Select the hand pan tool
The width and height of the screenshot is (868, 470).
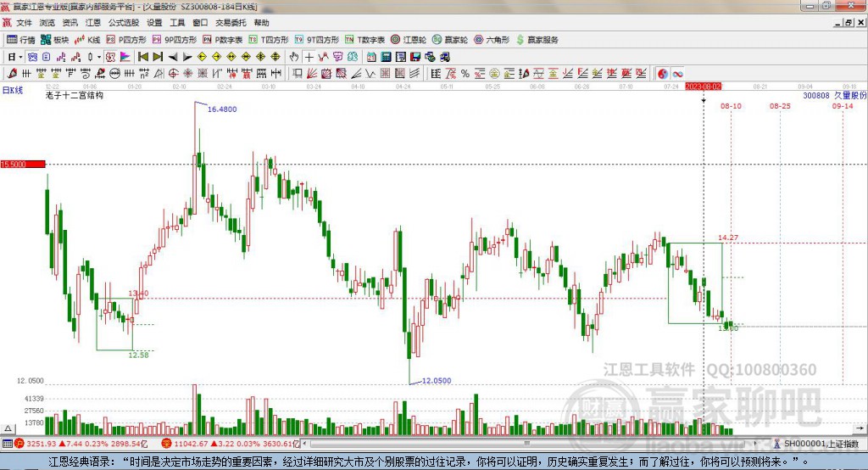tap(294, 57)
